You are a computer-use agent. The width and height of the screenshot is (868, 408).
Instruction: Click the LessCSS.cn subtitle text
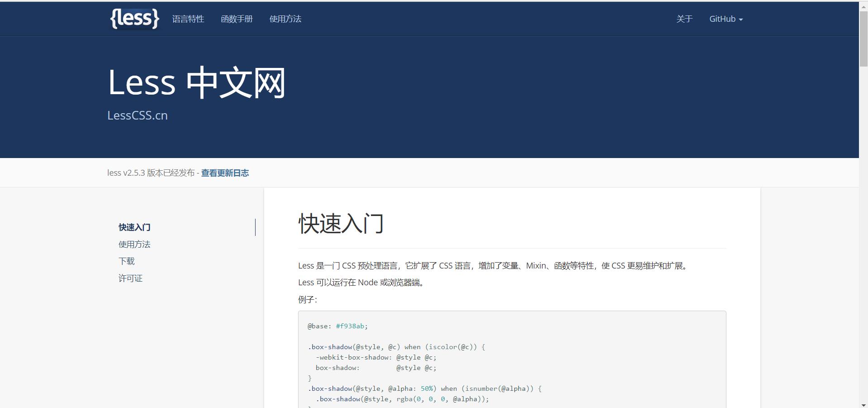pos(138,115)
